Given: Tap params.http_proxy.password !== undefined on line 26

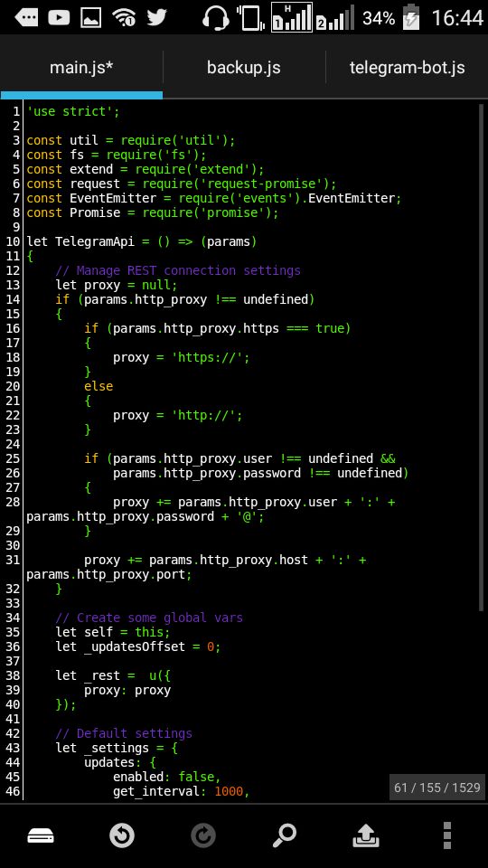Looking at the screenshot, I should (x=258, y=473).
